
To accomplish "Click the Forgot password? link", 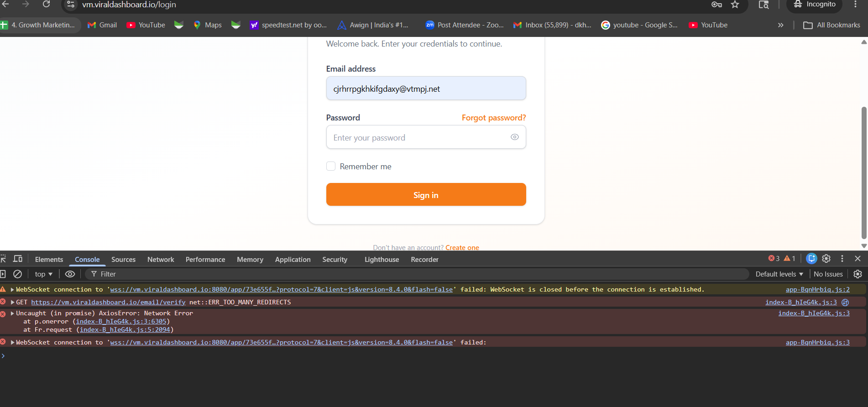I will coord(494,118).
